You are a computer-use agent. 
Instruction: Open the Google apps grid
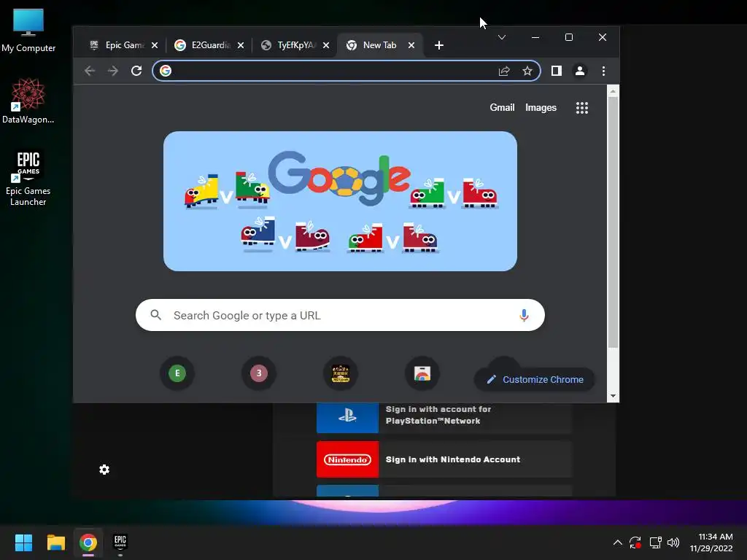581,108
